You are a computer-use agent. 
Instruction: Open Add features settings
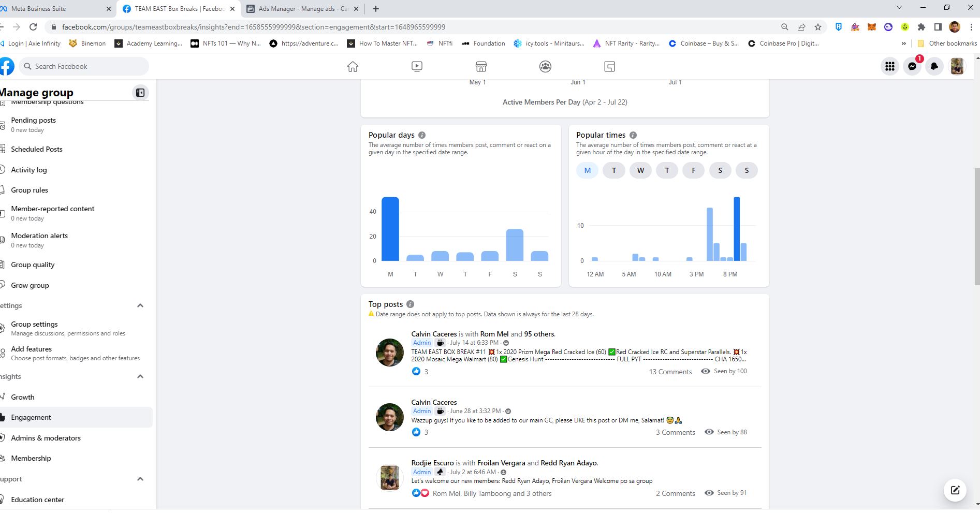click(76, 353)
